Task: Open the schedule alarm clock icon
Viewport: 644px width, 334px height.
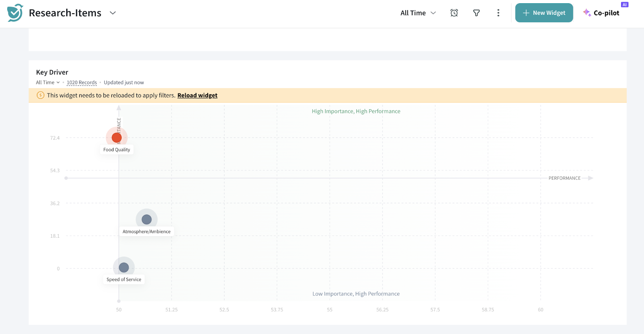Action: click(454, 13)
